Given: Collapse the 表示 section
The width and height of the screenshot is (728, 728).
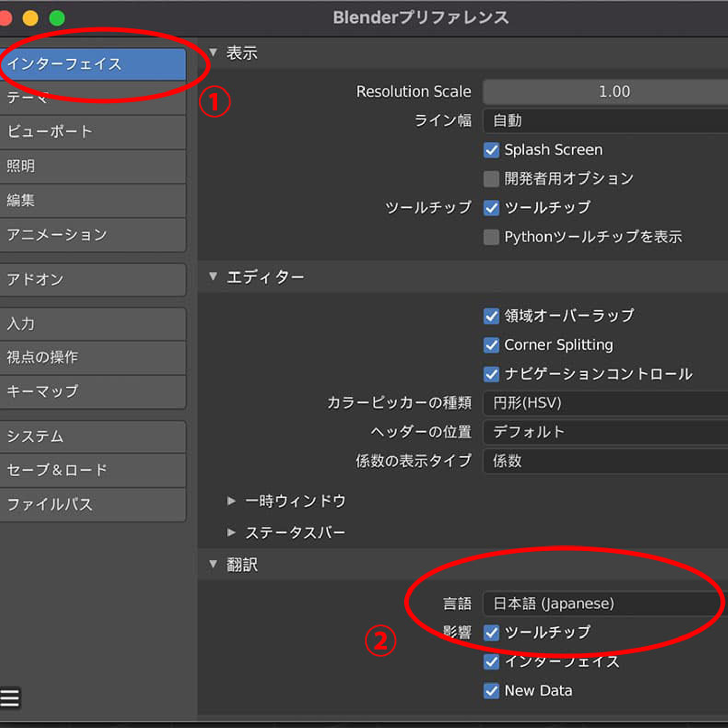Looking at the screenshot, I should pos(213,52).
